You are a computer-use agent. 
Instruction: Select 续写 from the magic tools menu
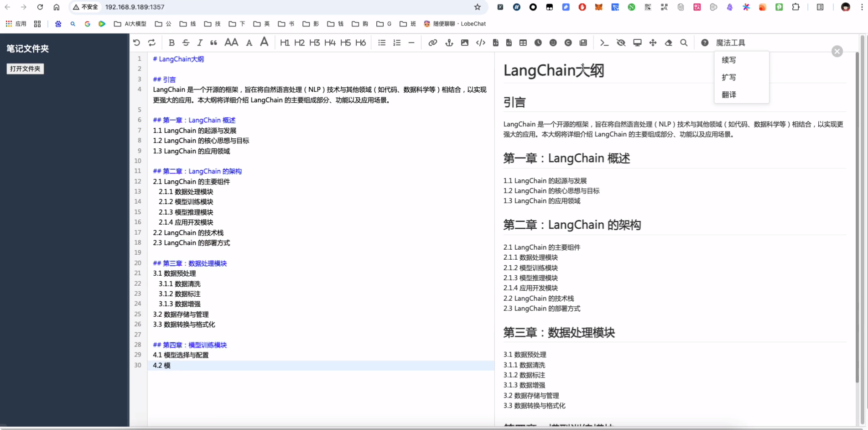point(729,60)
